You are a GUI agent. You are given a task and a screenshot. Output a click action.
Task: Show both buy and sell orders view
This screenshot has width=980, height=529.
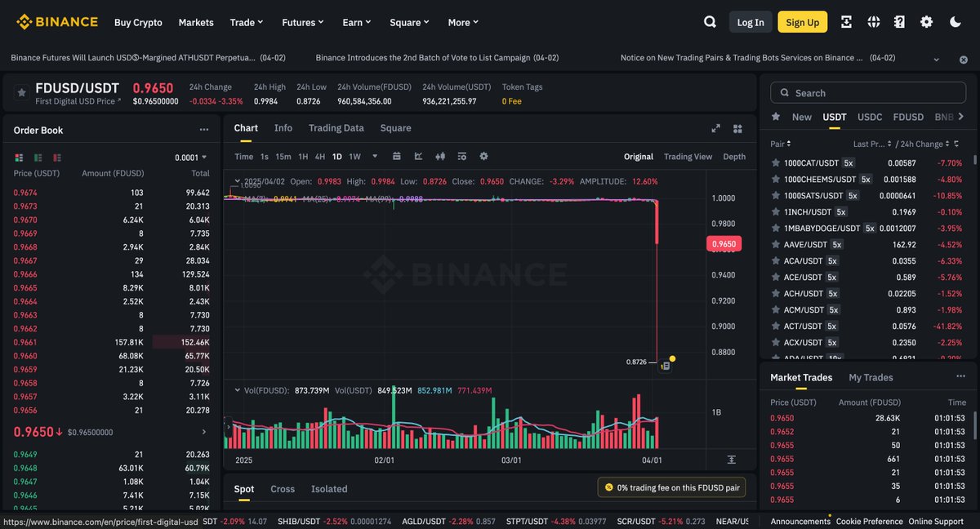[x=19, y=158]
